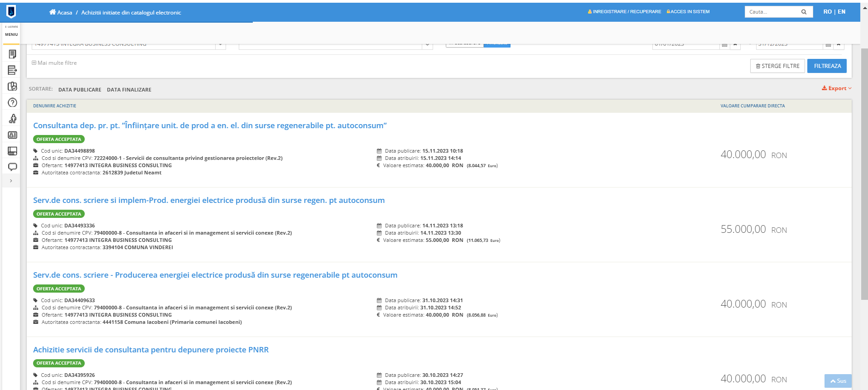Expand sidebar with the chevron arrow
The height and width of the screenshot is (390, 868).
pyautogui.click(x=11, y=181)
